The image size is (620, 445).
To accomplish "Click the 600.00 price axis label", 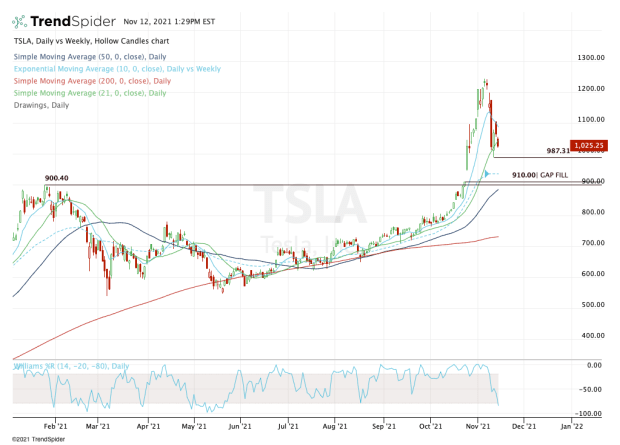I will click(x=593, y=274).
